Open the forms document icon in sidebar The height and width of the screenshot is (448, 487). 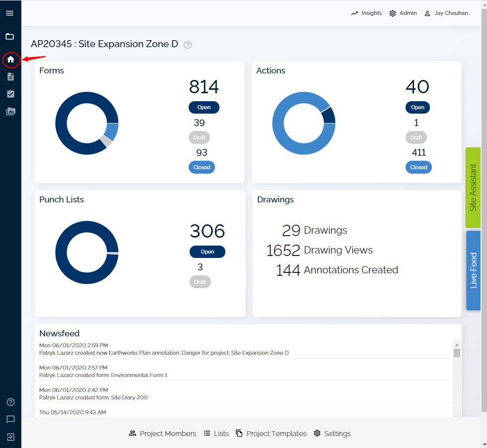coord(10,77)
